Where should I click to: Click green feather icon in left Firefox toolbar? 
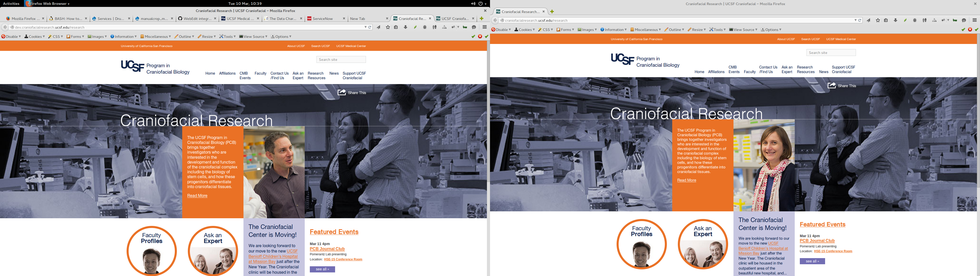click(x=415, y=27)
